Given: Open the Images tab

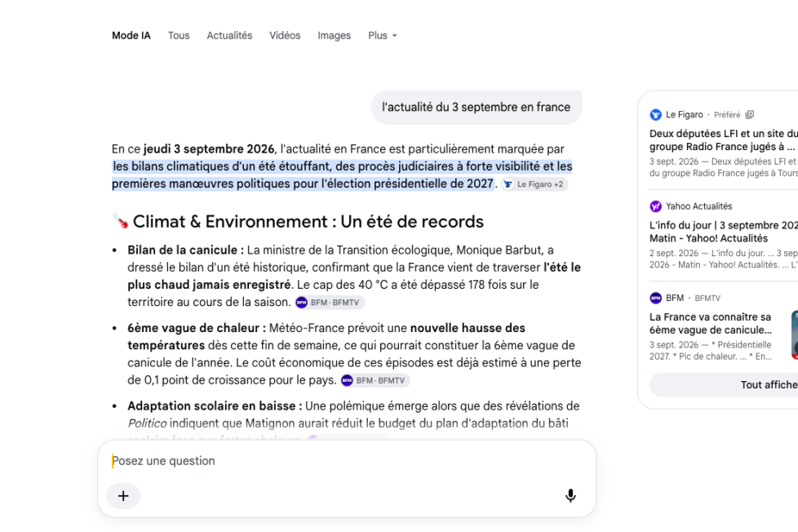Looking at the screenshot, I should [335, 36].
